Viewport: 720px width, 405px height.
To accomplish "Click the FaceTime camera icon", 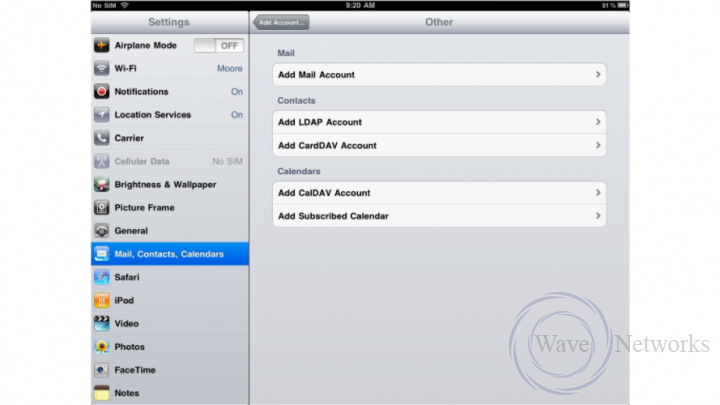I will pos(101,370).
